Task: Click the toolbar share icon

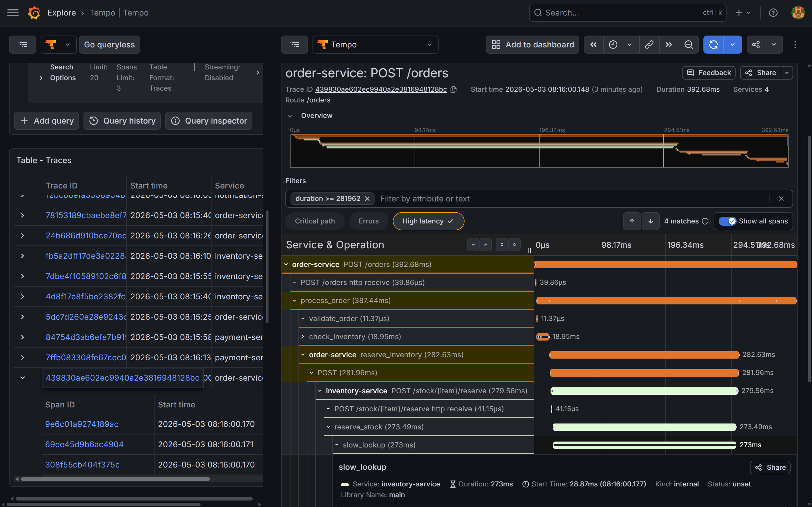Action: pyautogui.click(x=756, y=45)
